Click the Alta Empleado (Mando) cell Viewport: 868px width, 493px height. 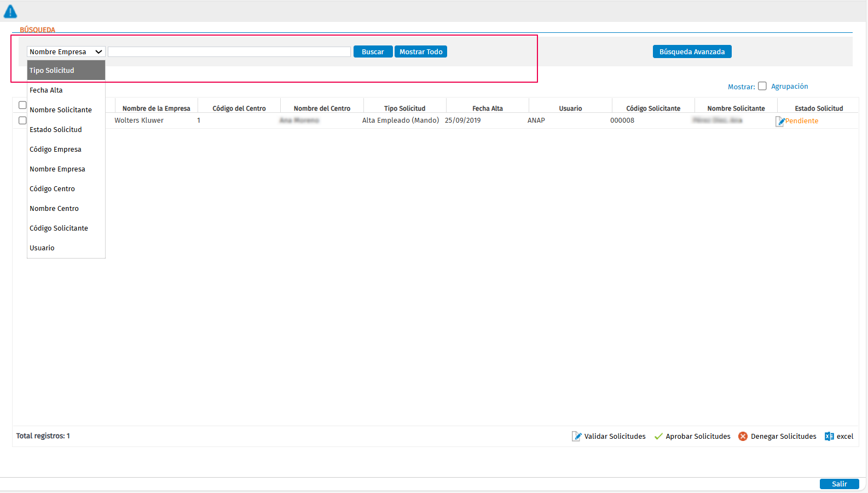coord(401,121)
